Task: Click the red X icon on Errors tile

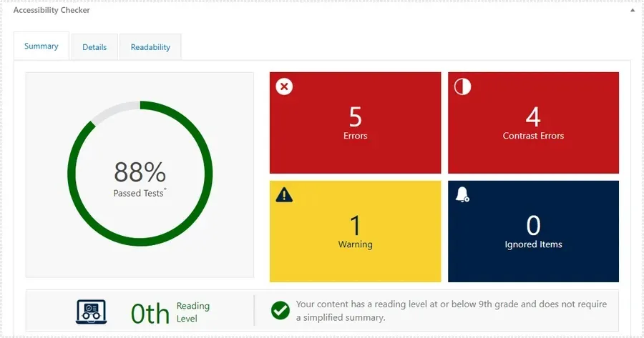Action: [284, 86]
